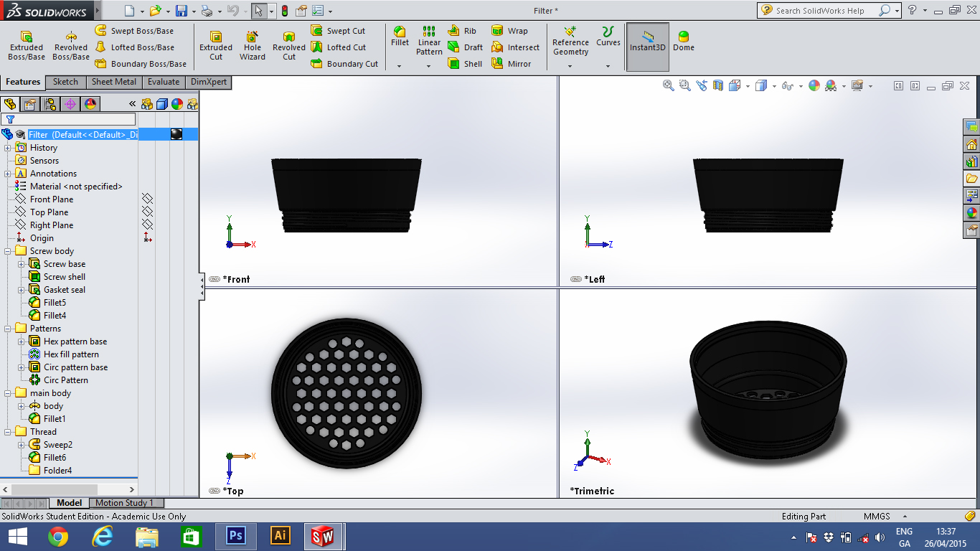The image size is (980, 551).
Task: Click the Dome feature icon
Action: point(684,42)
